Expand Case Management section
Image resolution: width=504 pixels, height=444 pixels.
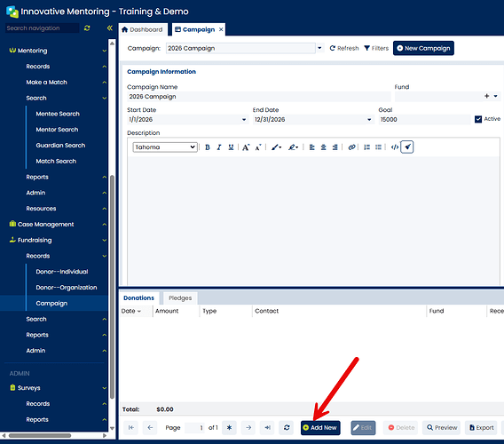(104, 225)
